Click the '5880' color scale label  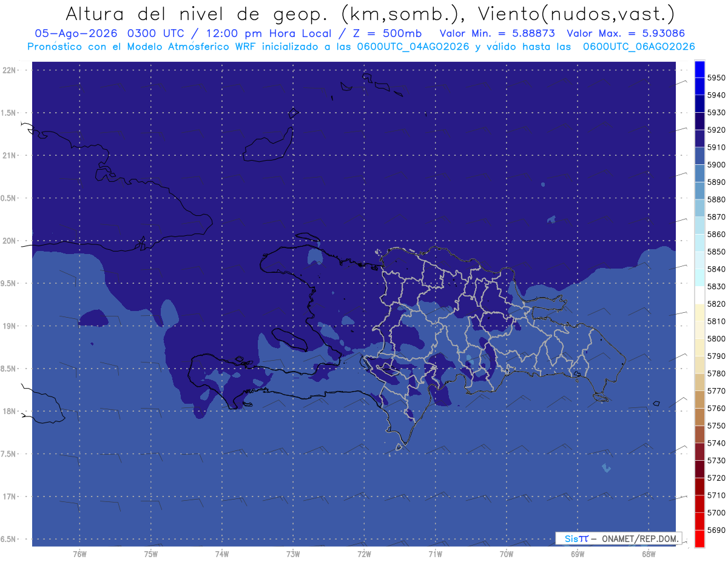716,199
